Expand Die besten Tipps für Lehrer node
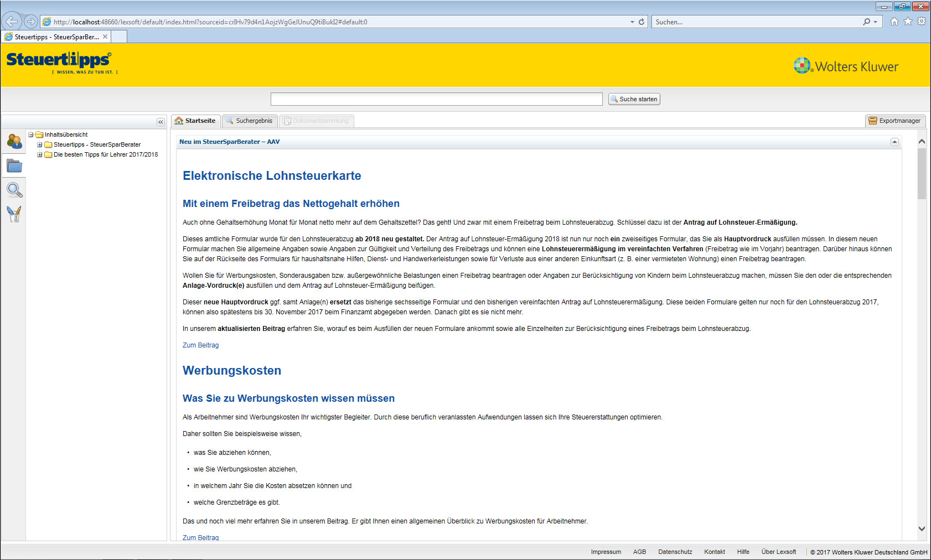This screenshot has height=560, width=931. pos(40,154)
